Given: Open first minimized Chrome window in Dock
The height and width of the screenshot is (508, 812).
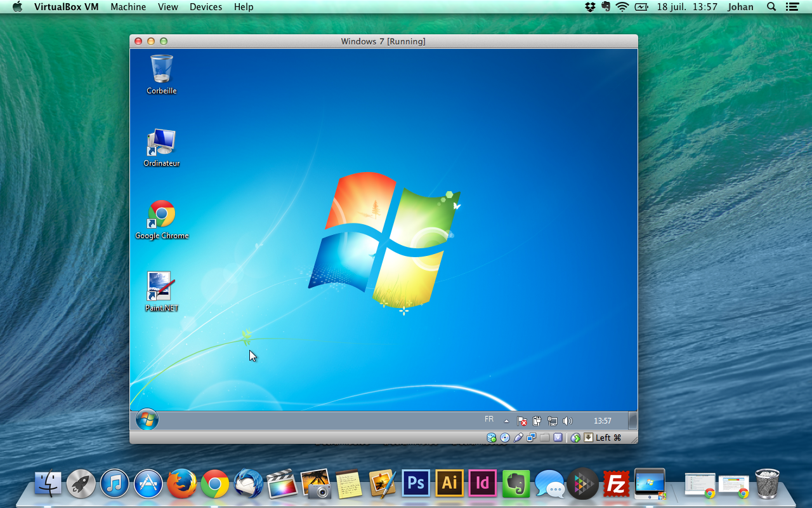Looking at the screenshot, I should (701, 486).
